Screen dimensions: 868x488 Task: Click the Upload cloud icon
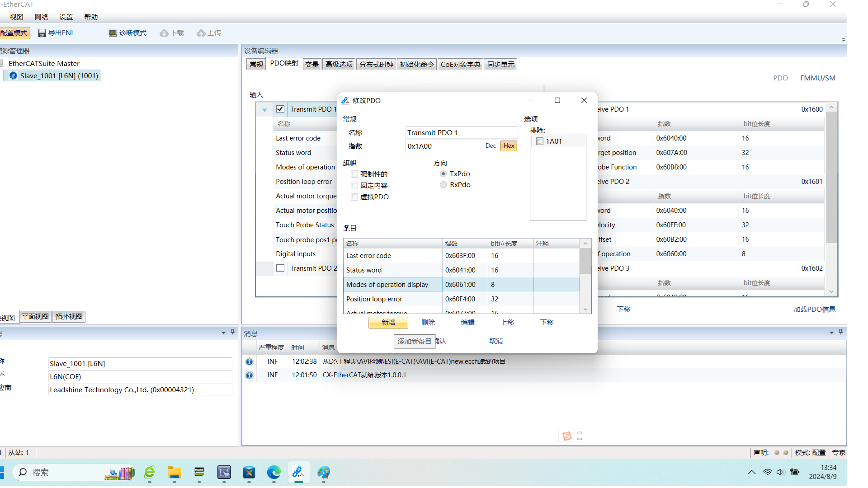click(201, 33)
